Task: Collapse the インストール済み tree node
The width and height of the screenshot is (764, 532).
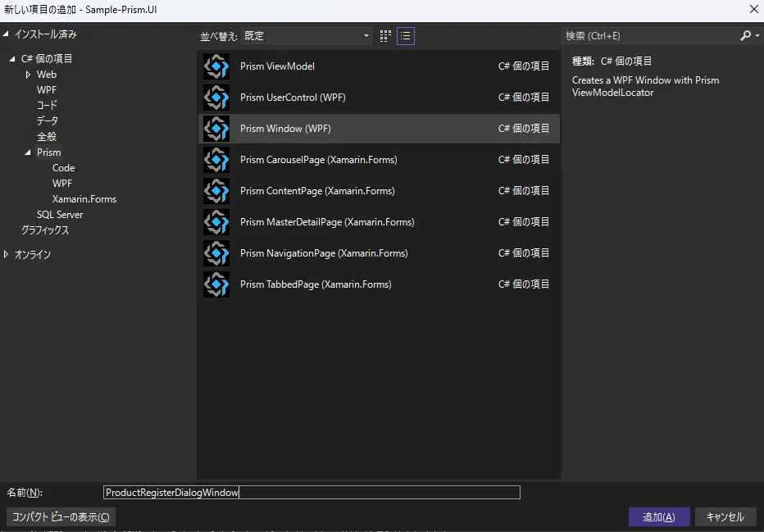Action: click(x=6, y=34)
